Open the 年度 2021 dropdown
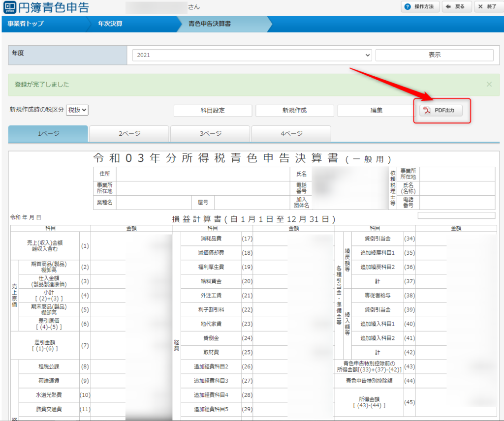The height and width of the screenshot is (421, 504). 252,55
